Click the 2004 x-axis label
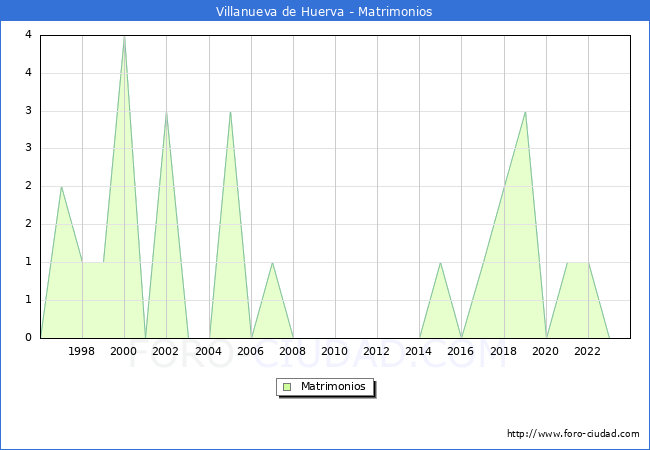This screenshot has width=650, height=450. pos(208,351)
